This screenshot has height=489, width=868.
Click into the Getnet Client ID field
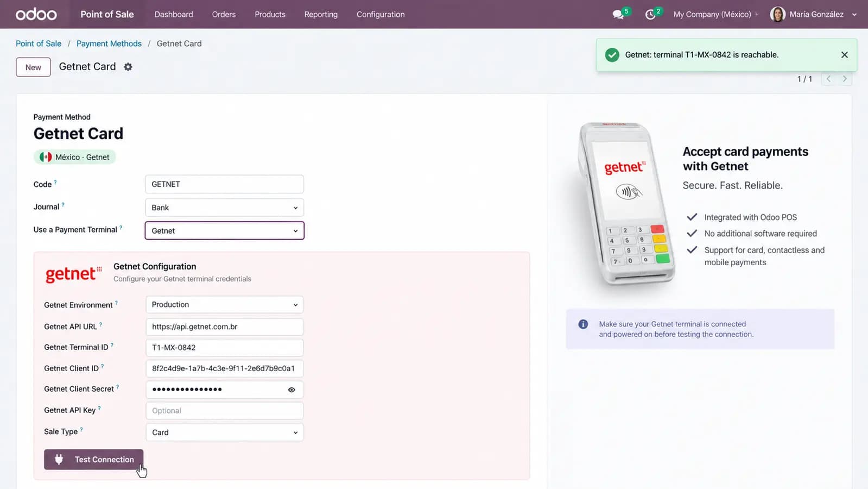224,368
